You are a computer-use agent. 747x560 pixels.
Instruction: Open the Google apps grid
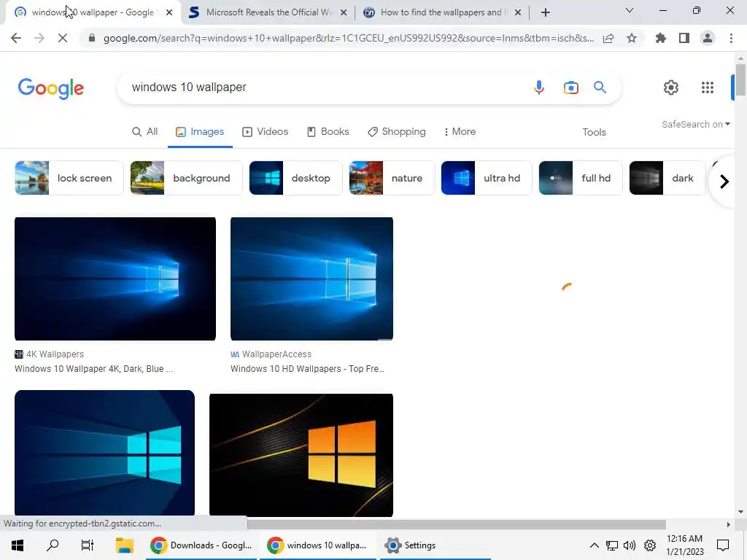[708, 87]
